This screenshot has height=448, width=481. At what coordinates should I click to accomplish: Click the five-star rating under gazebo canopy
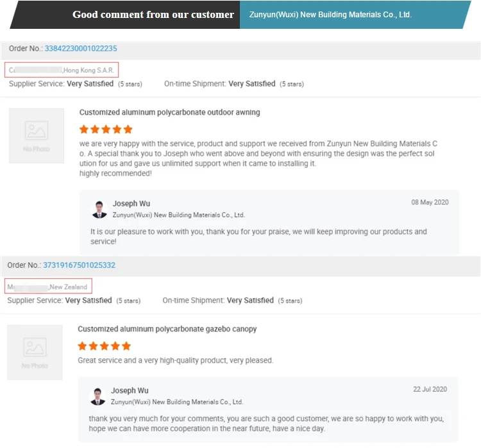pos(105,346)
